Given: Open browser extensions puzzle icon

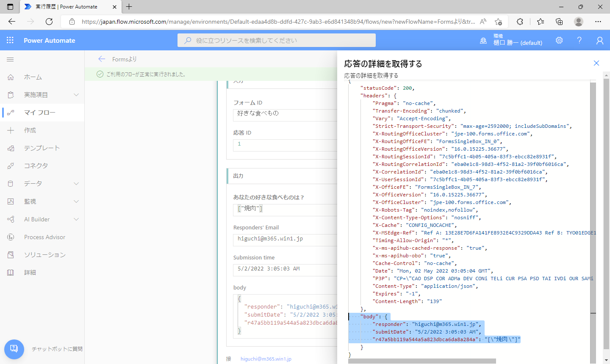Looking at the screenshot, I should point(520,22).
